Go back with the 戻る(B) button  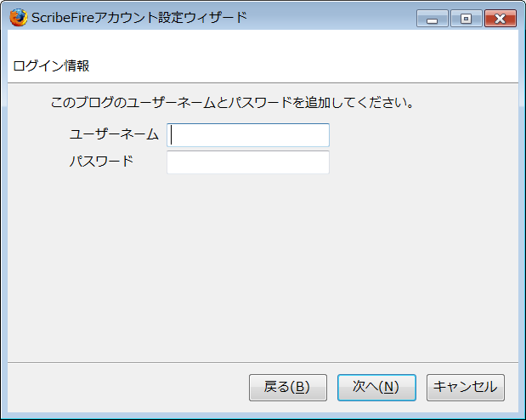pyautogui.click(x=288, y=388)
